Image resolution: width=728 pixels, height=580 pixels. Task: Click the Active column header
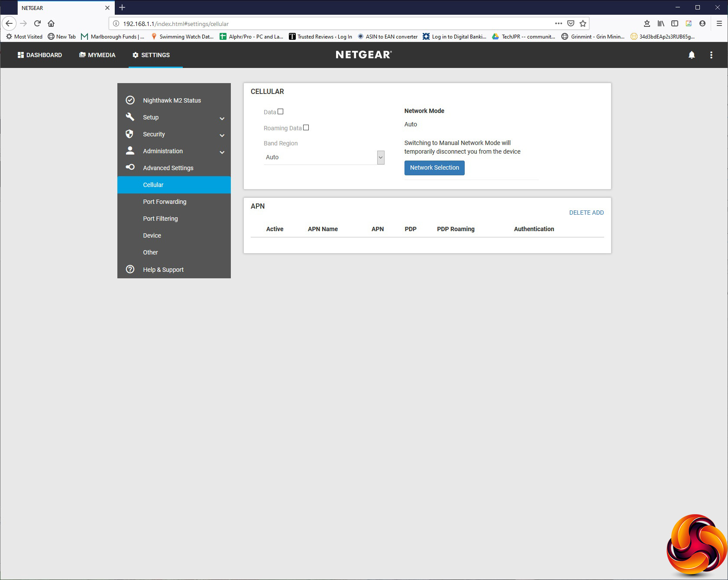275,229
